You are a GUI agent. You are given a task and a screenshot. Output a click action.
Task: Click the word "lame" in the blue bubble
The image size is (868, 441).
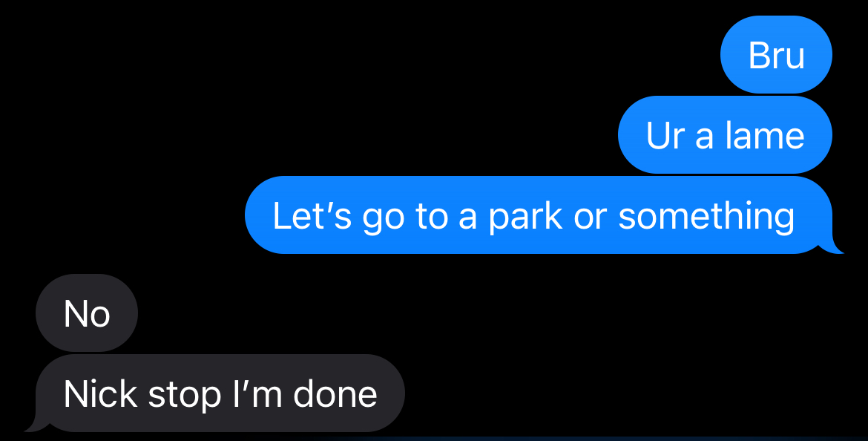tap(764, 135)
